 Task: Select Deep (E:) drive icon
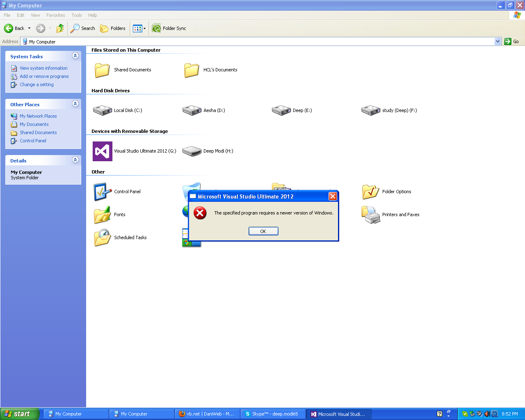(281, 110)
